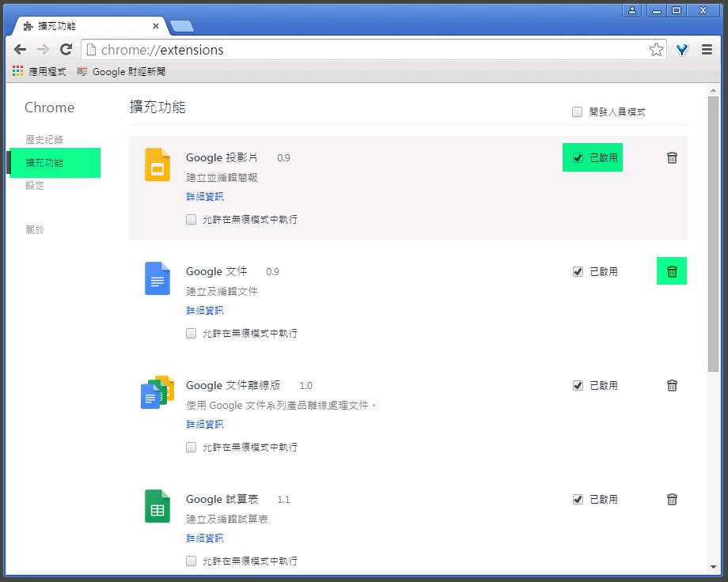
Task: Allow Google 文件 in incognito mode
Action: tap(191, 333)
